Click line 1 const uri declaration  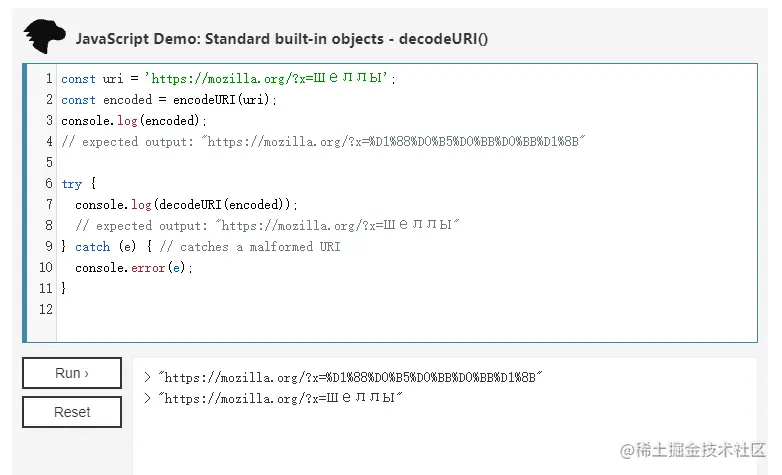tap(228, 78)
